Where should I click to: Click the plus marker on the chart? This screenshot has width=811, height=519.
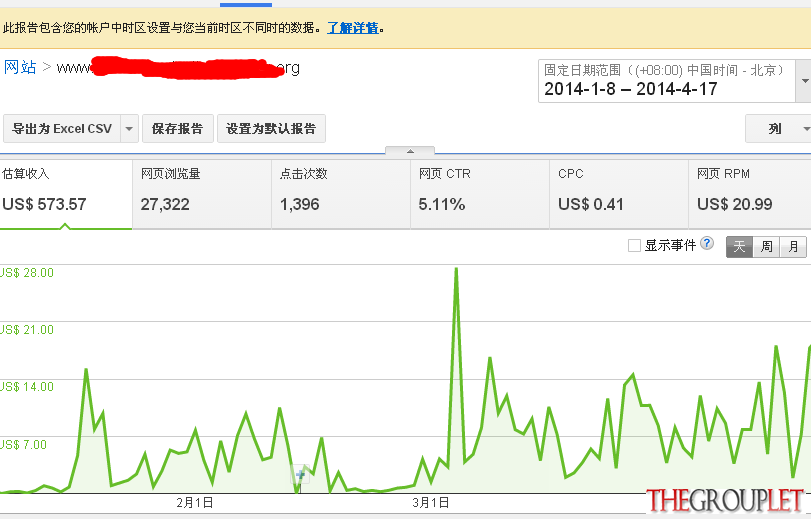click(x=301, y=474)
